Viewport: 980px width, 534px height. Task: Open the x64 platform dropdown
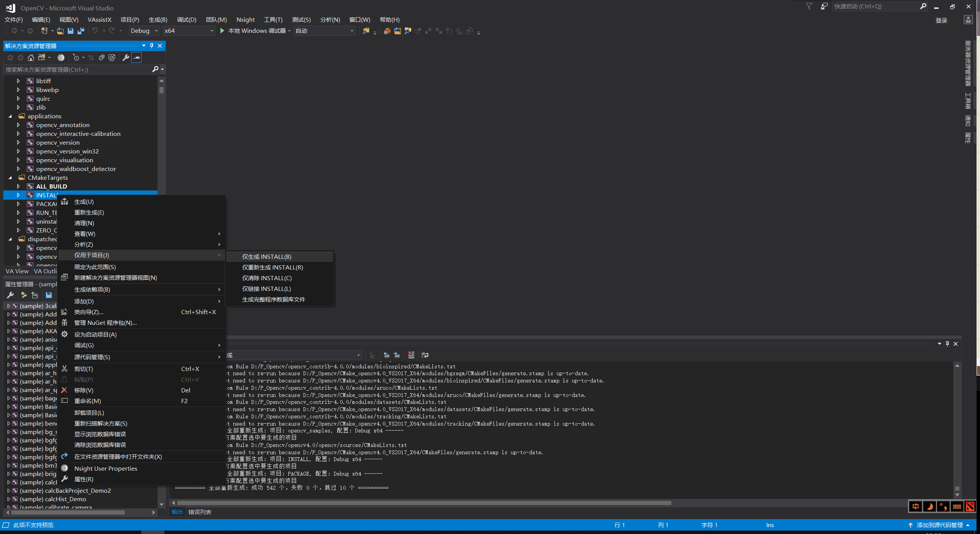tap(189, 31)
